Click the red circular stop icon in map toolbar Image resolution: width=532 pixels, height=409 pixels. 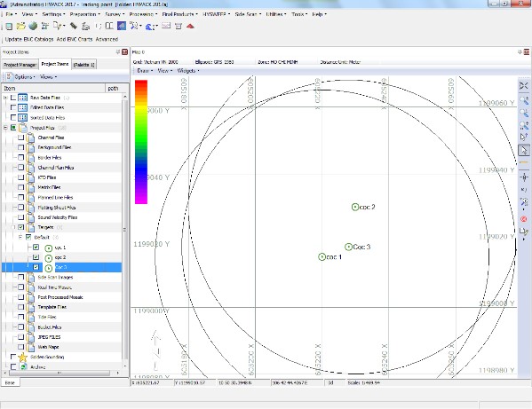pyautogui.click(x=523, y=219)
